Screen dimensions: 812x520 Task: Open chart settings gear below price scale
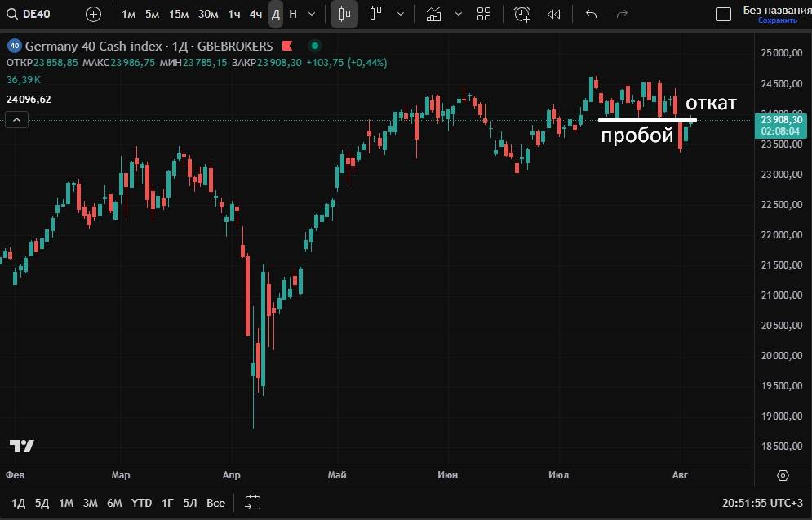(x=783, y=475)
